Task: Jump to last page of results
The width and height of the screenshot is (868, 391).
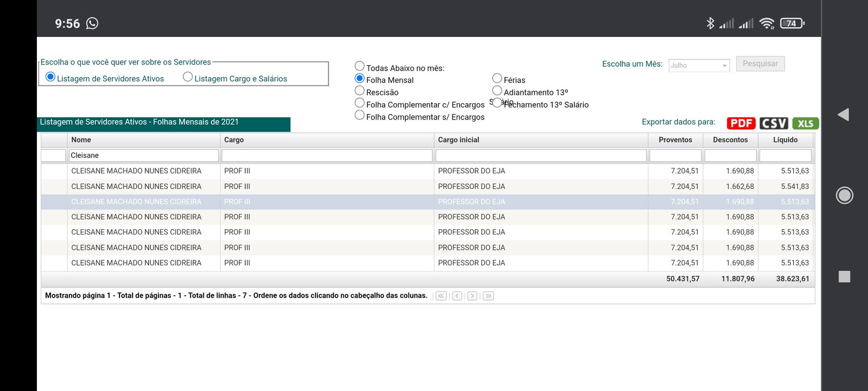Action: [488, 296]
